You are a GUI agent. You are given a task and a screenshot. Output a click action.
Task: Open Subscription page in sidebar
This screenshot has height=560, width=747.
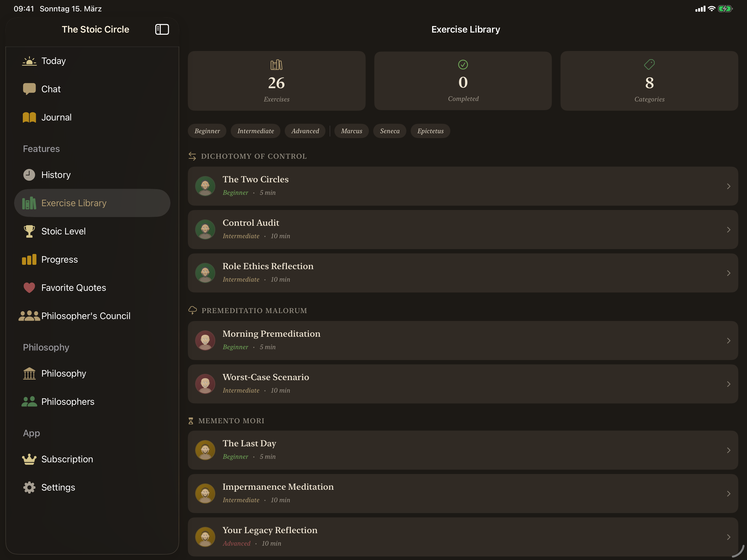click(92, 459)
